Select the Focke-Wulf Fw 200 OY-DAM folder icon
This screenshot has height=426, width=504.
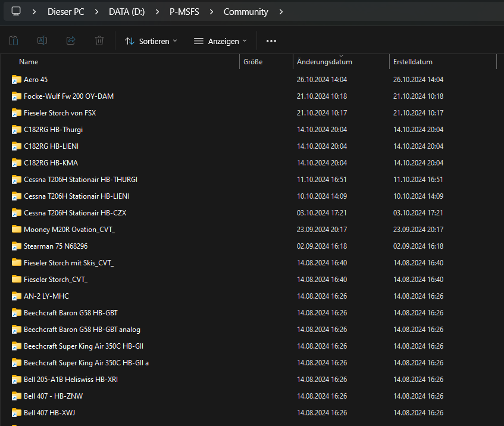point(17,96)
